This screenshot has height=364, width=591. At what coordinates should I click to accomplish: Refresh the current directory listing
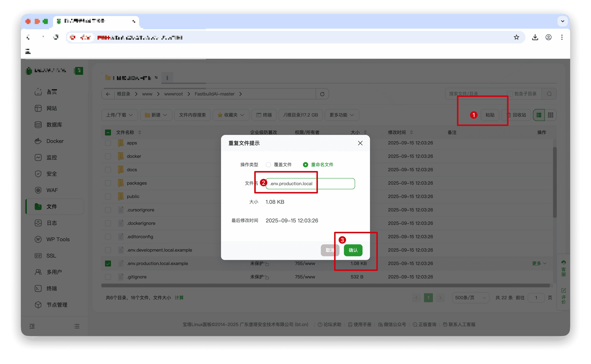(x=322, y=94)
